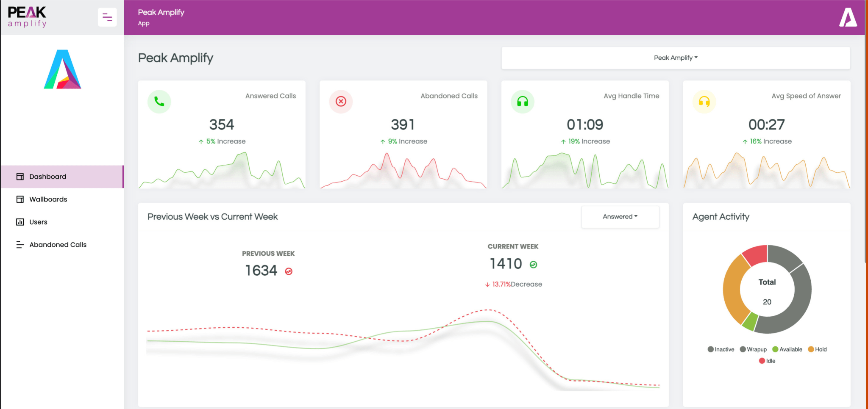
Task: Click the phone icon on Answered Calls card
Action: tap(159, 102)
